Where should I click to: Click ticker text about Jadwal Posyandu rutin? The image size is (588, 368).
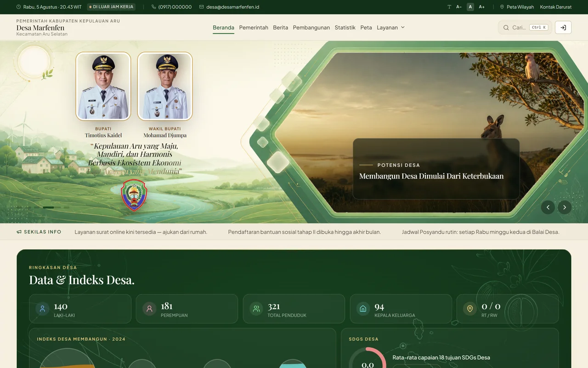481,232
